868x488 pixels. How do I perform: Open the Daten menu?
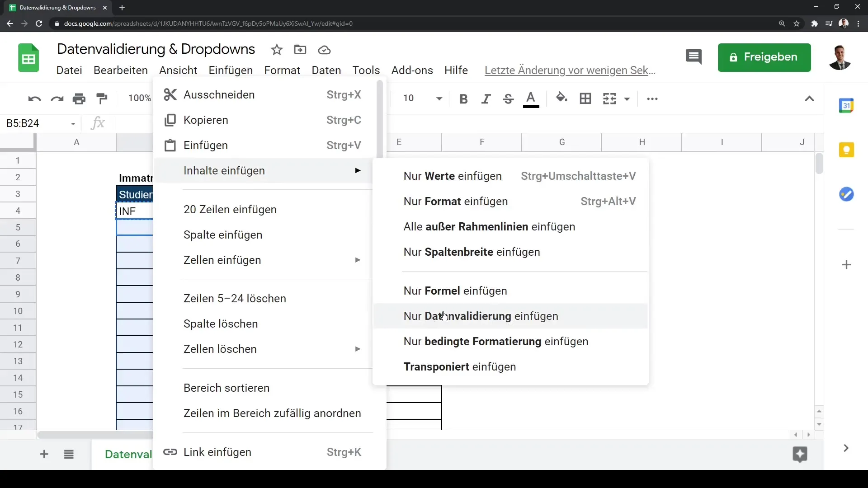pos(326,70)
